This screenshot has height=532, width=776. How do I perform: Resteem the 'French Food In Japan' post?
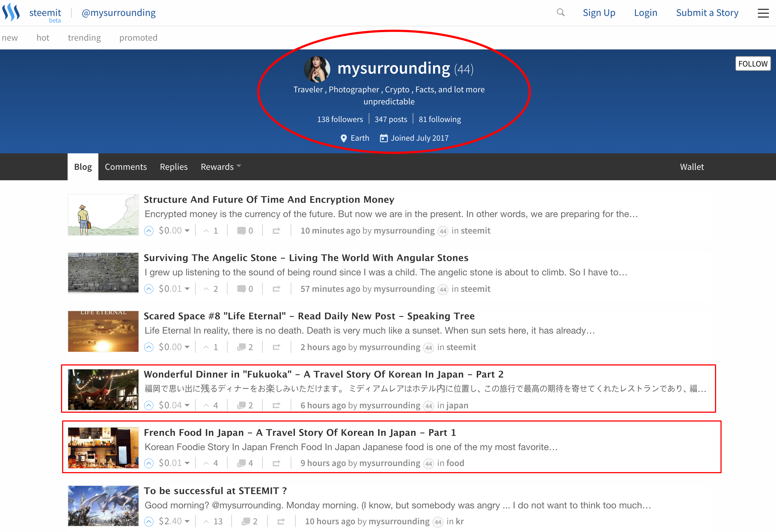click(276, 463)
